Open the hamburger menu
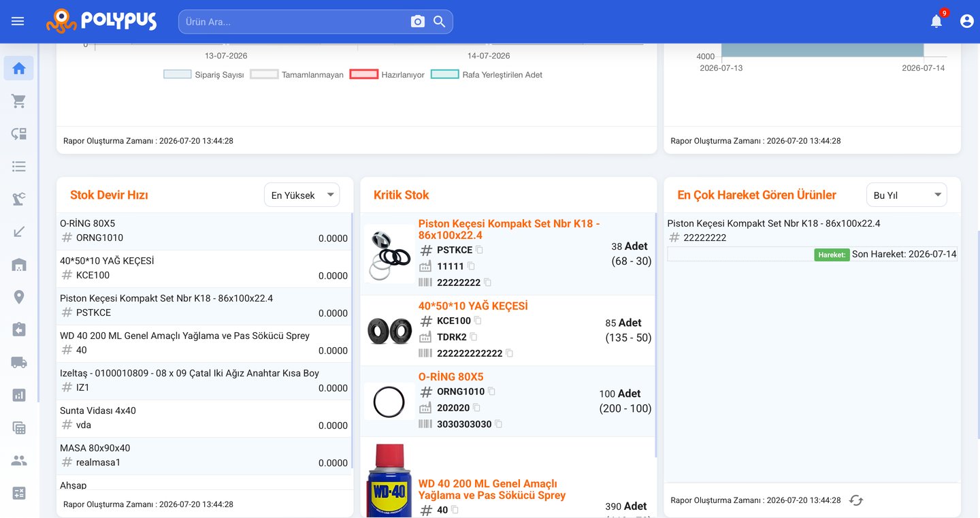Viewport: 980px width, 518px height. click(x=18, y=21)
